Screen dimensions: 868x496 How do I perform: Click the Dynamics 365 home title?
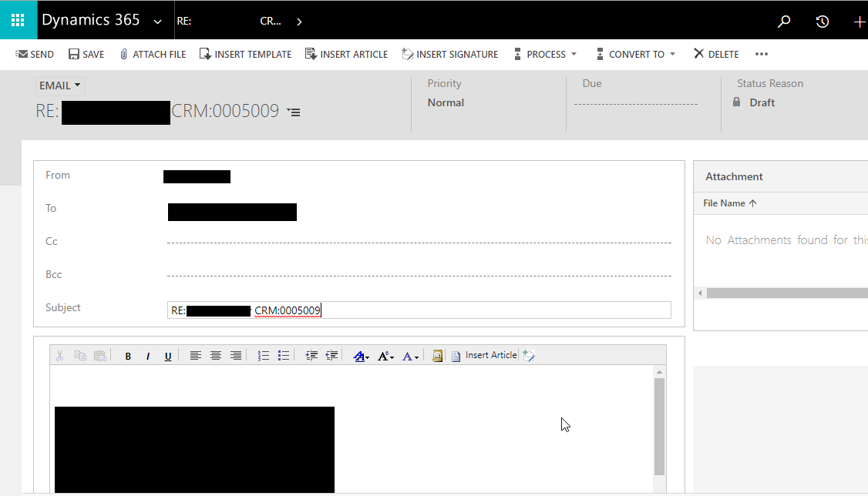tap(91, 20)
